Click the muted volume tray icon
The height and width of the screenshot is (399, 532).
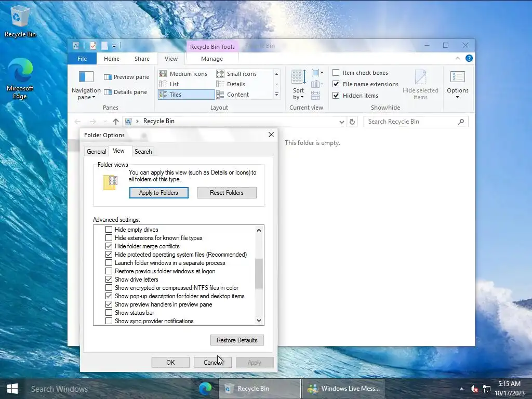[474, 389]
